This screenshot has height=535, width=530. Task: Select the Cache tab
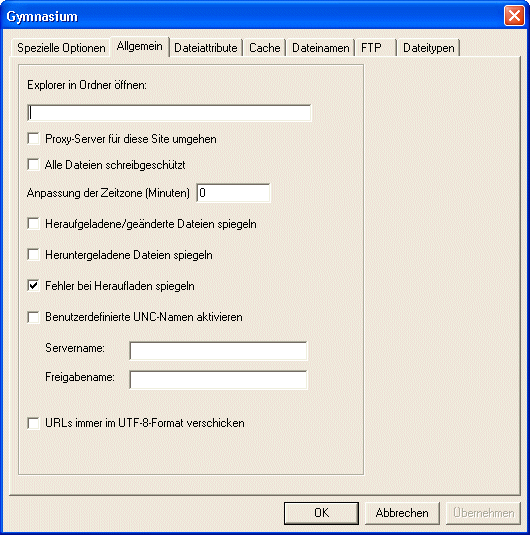pos(264,48)
